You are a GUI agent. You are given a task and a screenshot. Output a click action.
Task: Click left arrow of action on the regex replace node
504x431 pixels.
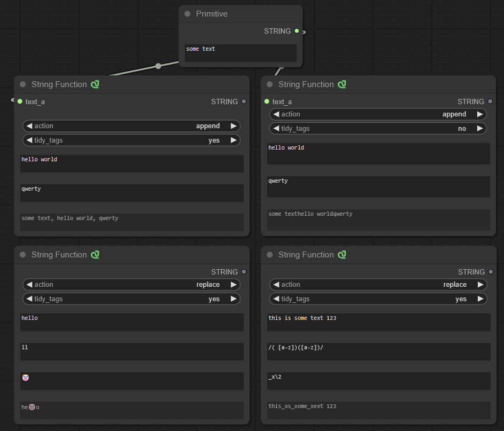point(276,285)
